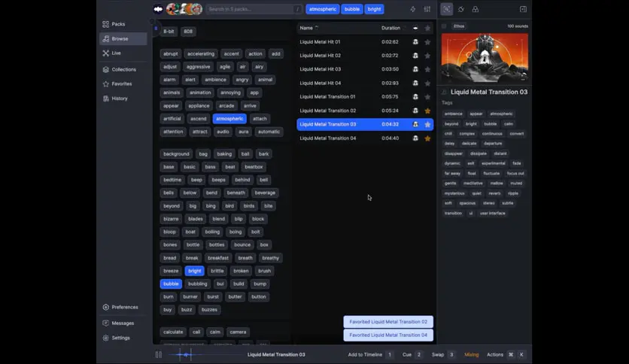This screenshot has height=364, width=629.
Task: Favorite Liquid Metal Hit 04 with star
Action: 427,83
